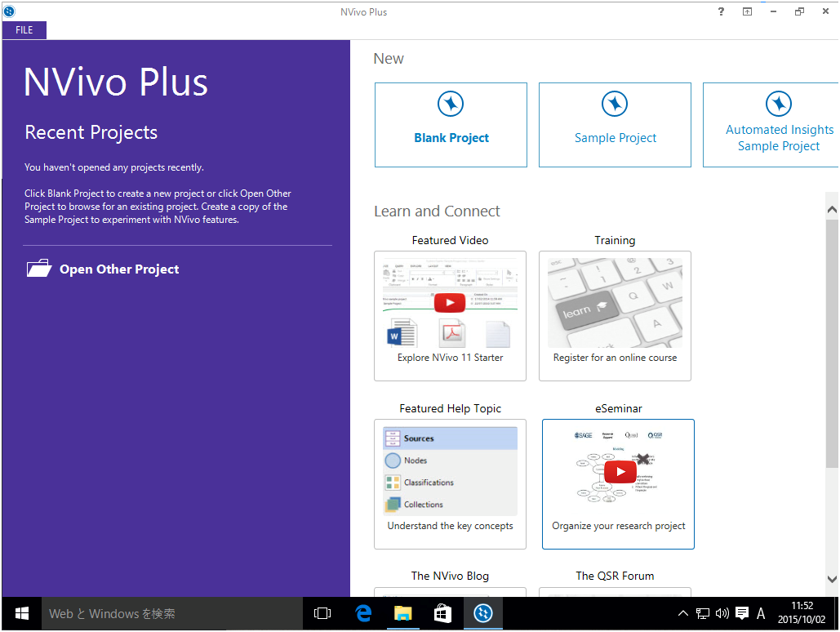The width and height of the screenshot is (840, 632).
Task: Open help with the question mark icon
Action: click(x=721, y=11)
